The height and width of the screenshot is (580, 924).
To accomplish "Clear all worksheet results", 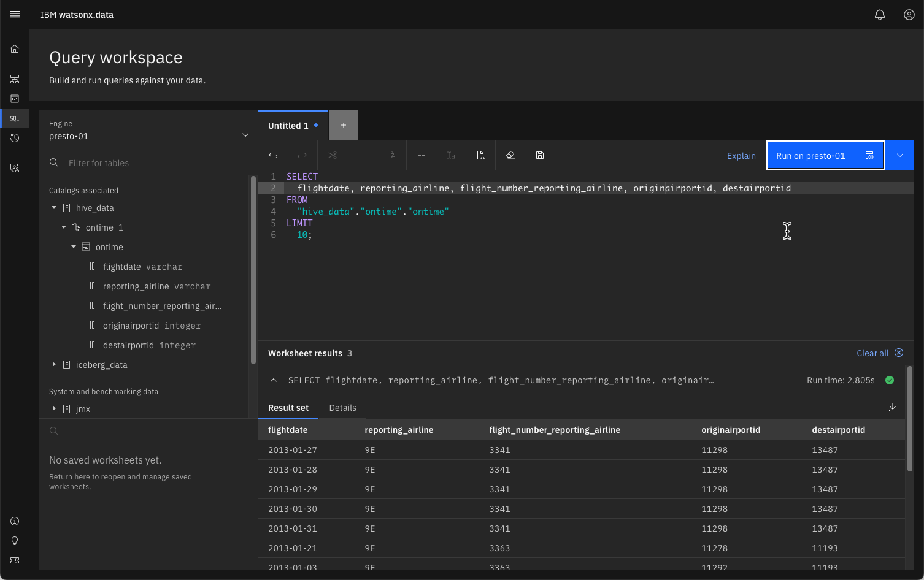I will coord(880,353).
